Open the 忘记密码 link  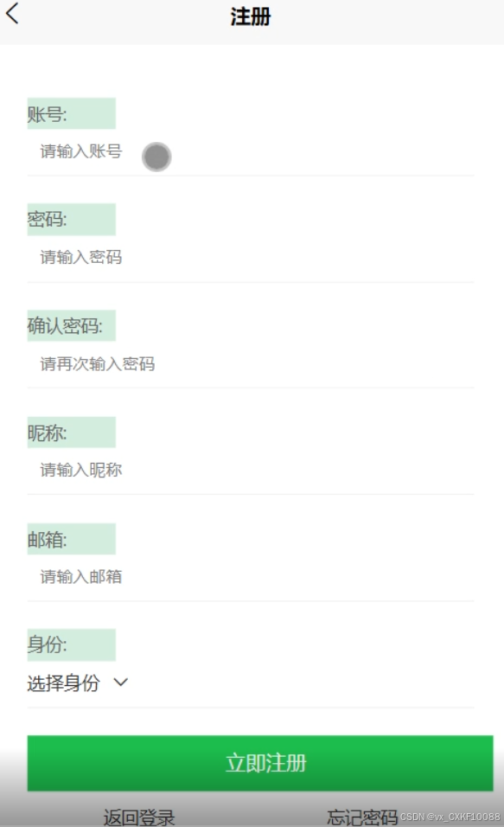362,817
